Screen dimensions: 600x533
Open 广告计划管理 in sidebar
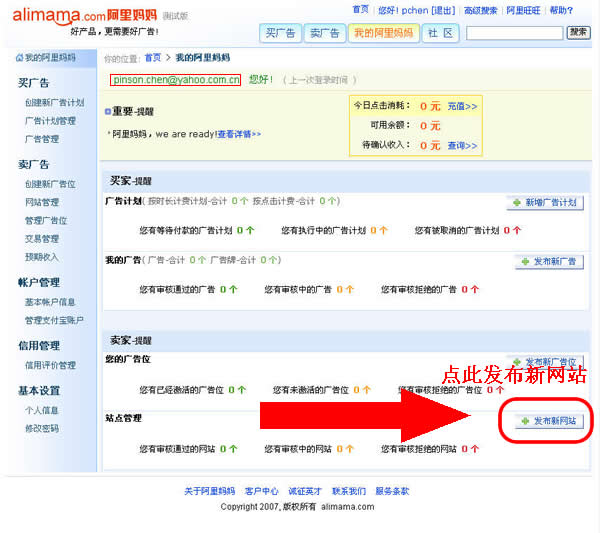pyautogui.click(x=51, y=121)
